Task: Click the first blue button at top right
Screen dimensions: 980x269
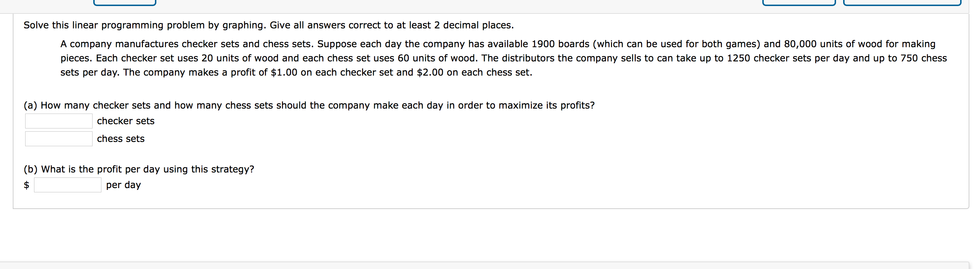Action: [798, 3]
